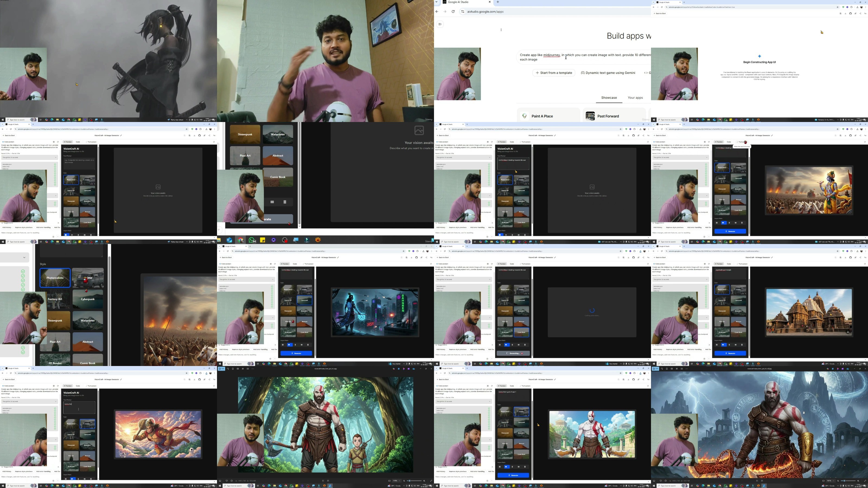This screenshot has width=868, height=488.
Task: Open Outlook in the enlarged taskbar
Action: coord(229,240)
